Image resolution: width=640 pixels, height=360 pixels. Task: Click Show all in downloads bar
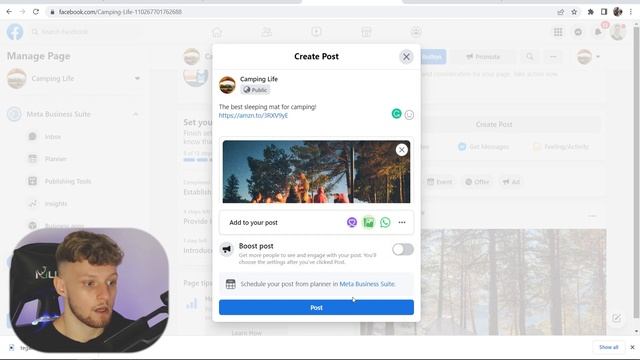[x=609, y=347]
